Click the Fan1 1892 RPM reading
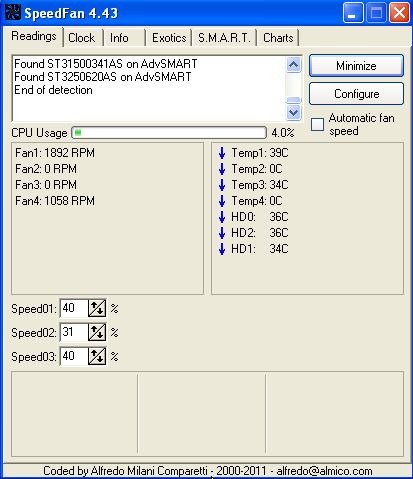413x479 pixels. (x=55, y=153)
